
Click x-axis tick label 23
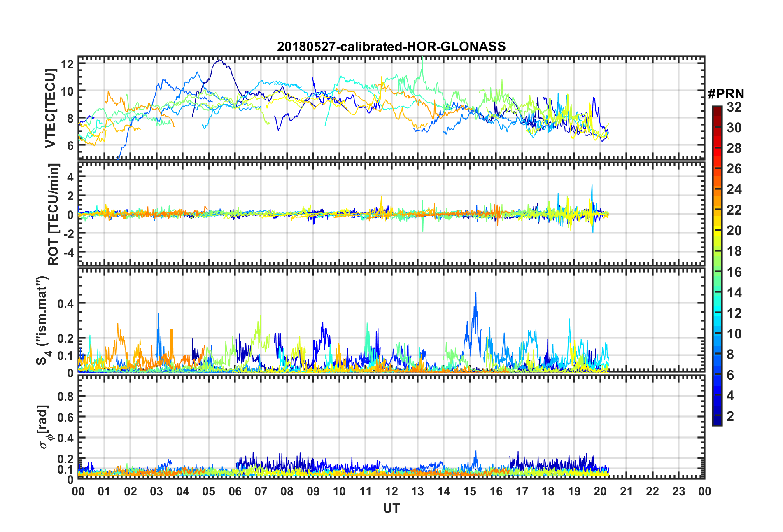click(x=679, y=491)
